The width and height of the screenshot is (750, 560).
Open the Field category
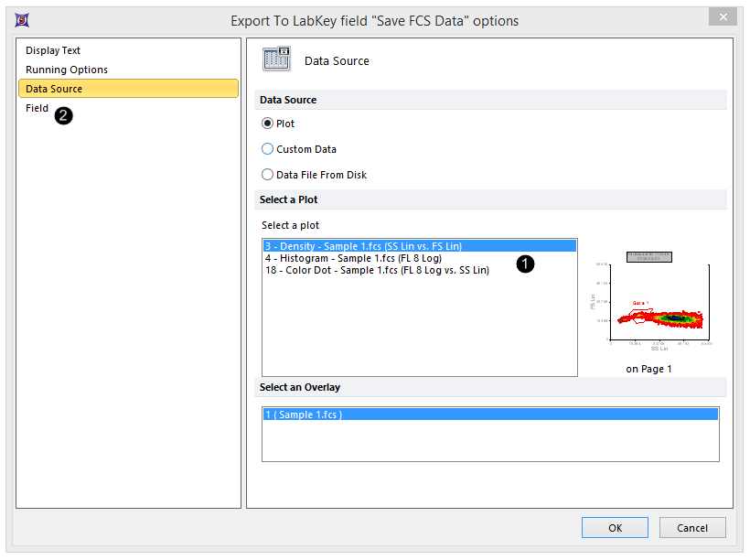(x=37, y=108)
